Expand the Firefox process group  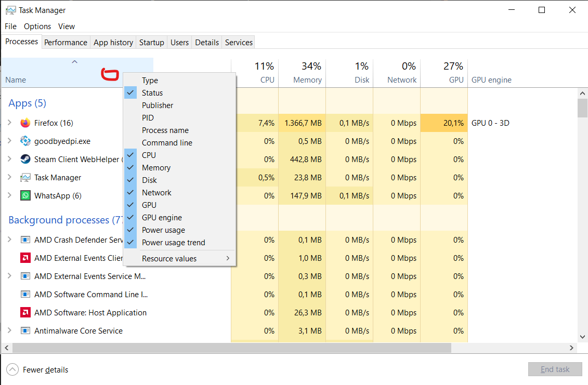click(x=9, y=123)
